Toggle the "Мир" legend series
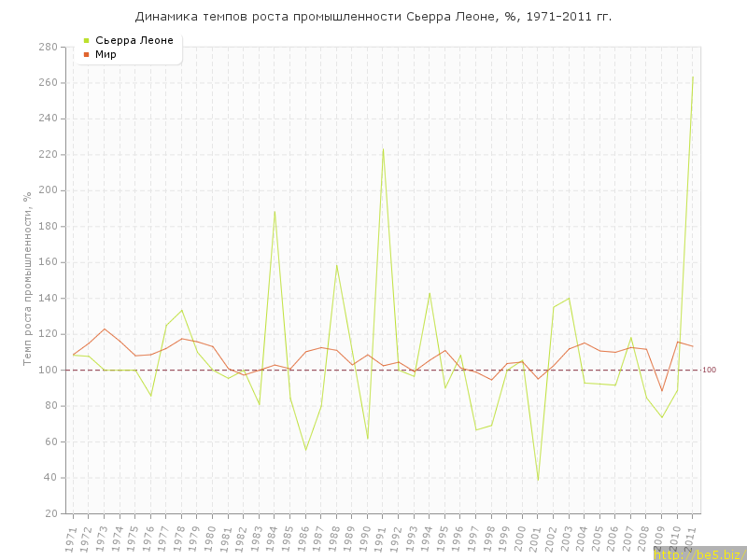The image size is (747, 560). pyautogui.click(x=106, y=54)
